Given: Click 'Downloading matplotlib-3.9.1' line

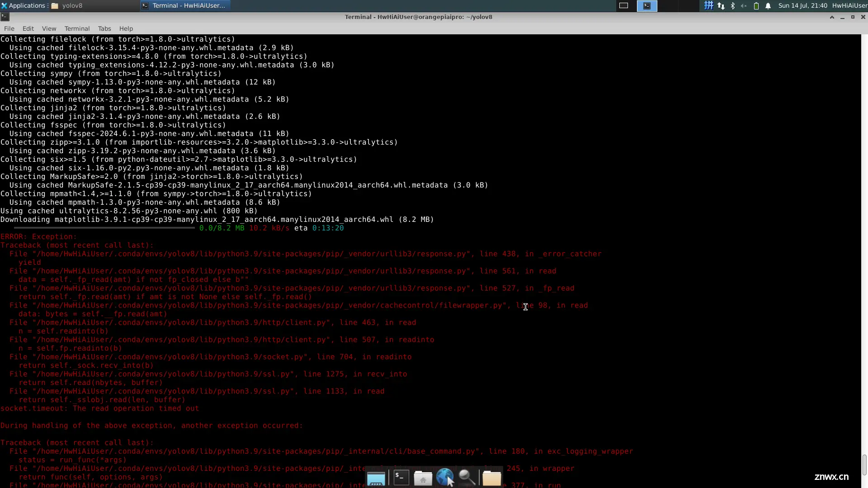Looking at the screenshot, I should (217, 220).
